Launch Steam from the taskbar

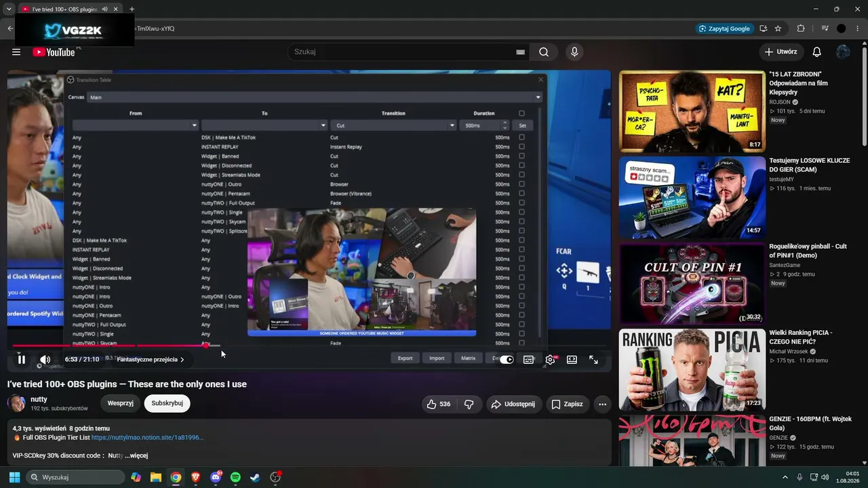click(x=255, y=477)
